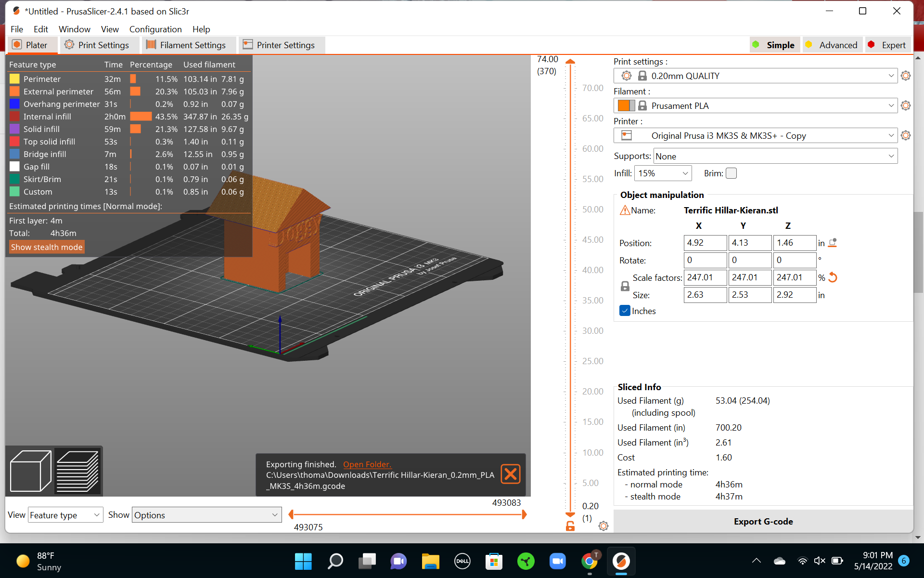Screen dimensions: 924x578
Task: Open Google Chrome from taskbar
Action: click(x=590, y=561)
